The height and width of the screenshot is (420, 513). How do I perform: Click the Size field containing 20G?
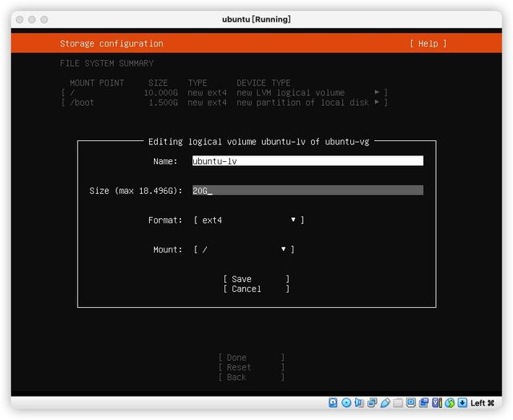point(308,191)
